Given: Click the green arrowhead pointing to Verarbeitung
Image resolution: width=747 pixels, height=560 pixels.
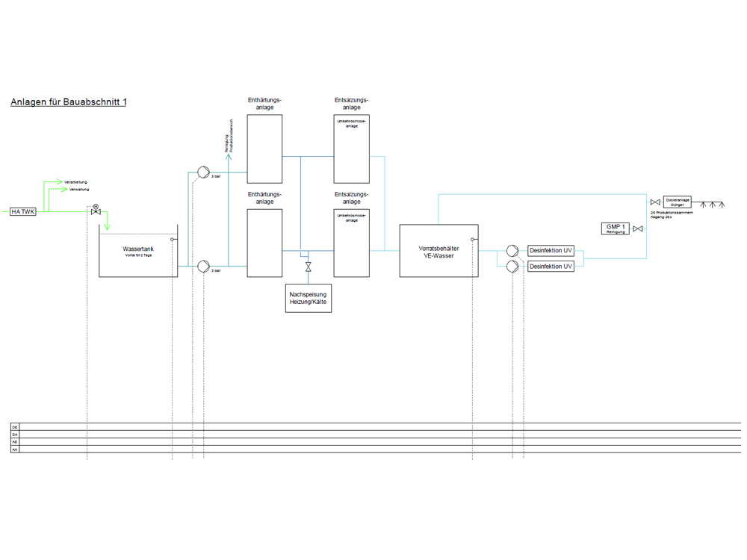Looking at the screenshot, I should point(59,181).
